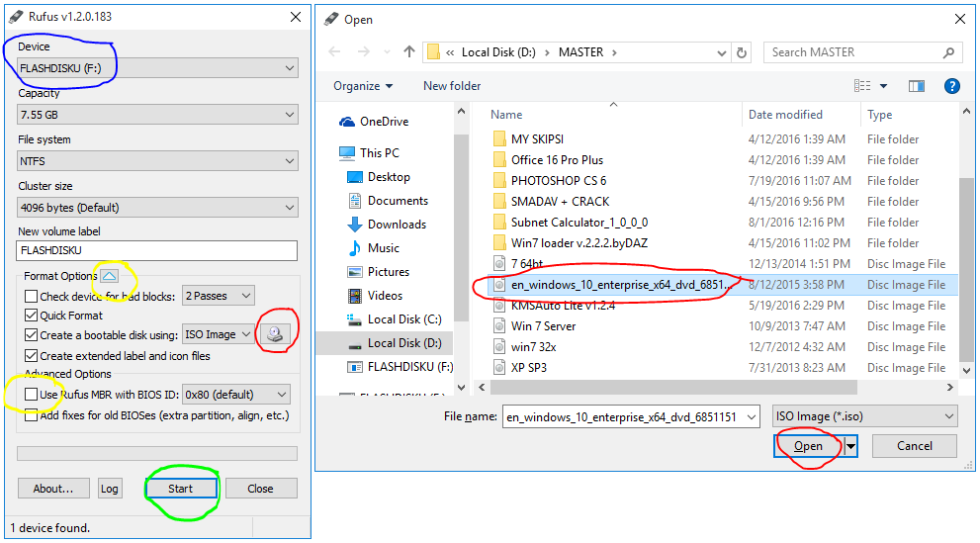Click the change view layout icon
Viewport: 980px width, 543px height.
862,86
